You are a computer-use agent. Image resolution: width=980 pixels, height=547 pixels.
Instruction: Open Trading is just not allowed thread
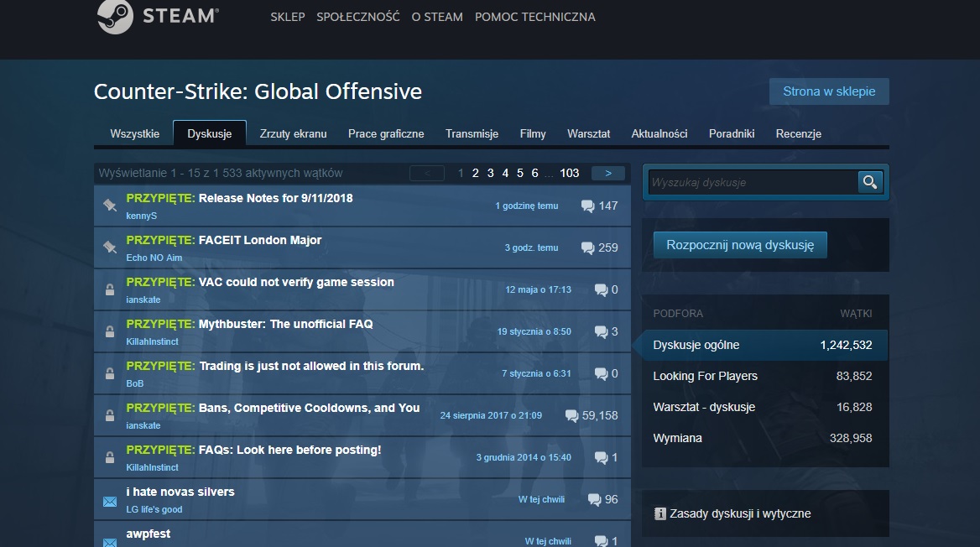(311, 366)
